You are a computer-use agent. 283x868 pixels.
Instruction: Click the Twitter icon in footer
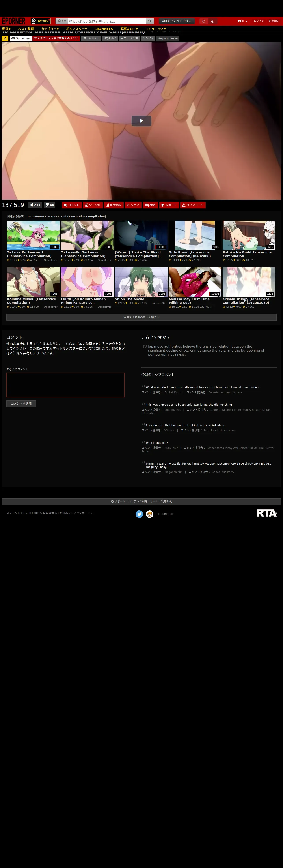[x=139, y=514]
